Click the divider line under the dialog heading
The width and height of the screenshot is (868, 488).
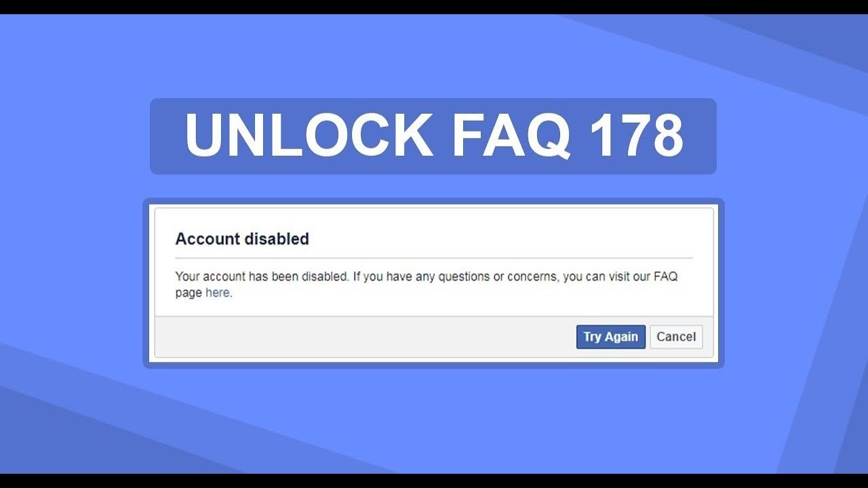tap(434, 258)
